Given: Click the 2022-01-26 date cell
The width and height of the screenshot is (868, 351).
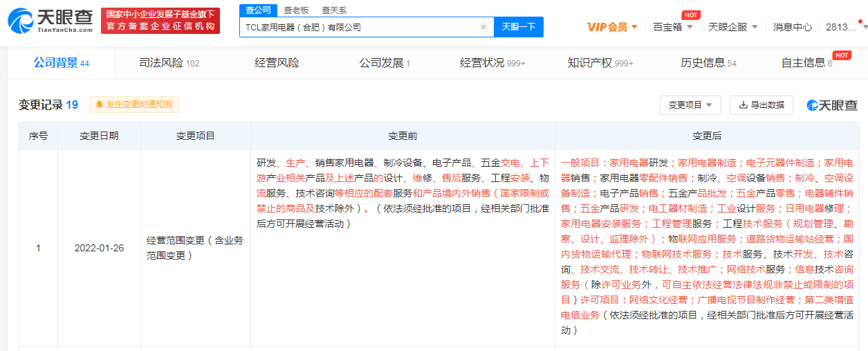Looking at the screenshot, I should (x=99, y=248).
